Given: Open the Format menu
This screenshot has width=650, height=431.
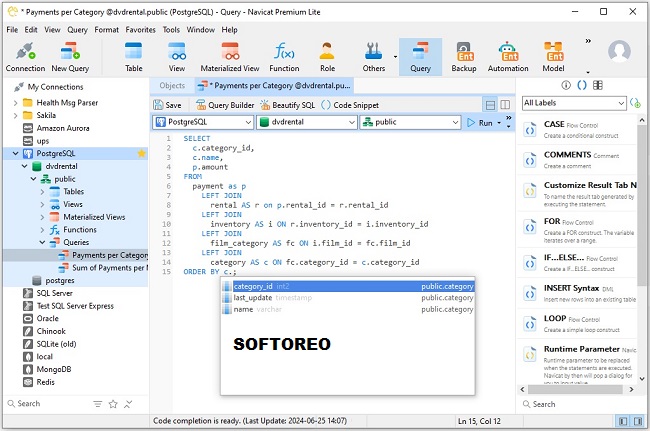Looking at the screenshot, I should coord(107,30).
